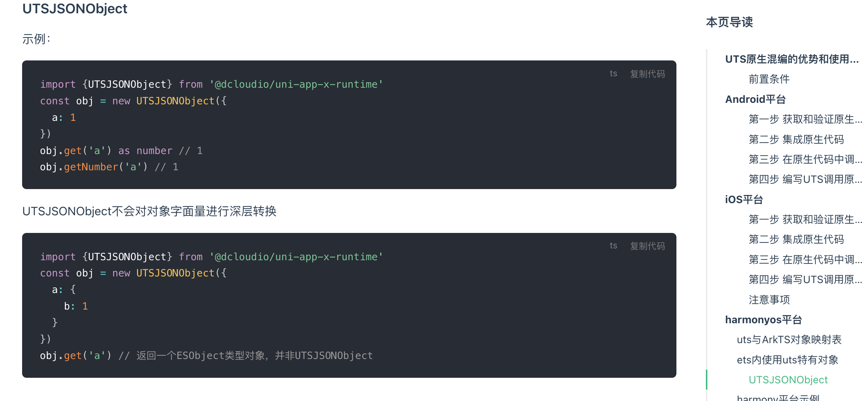Image resolution: width=868 pixels, height=401 pixels.
Task: Go to ets内使用uts特有对象 section
Action: [787, 360]
